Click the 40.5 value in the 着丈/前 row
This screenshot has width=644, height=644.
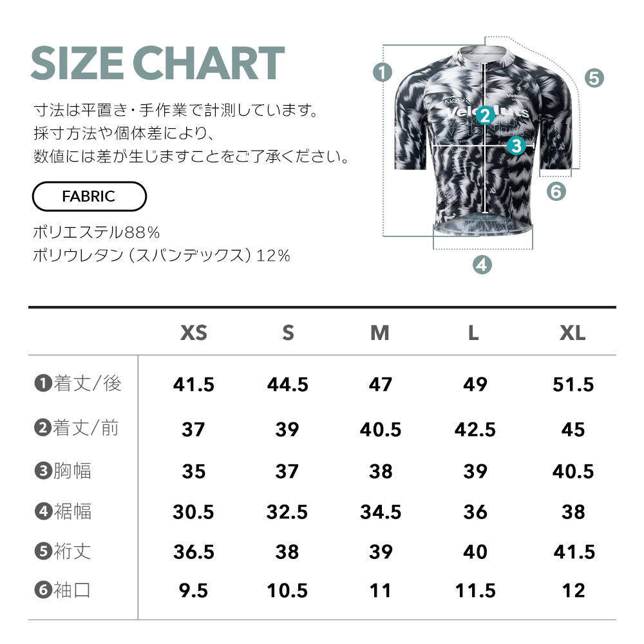381,430
